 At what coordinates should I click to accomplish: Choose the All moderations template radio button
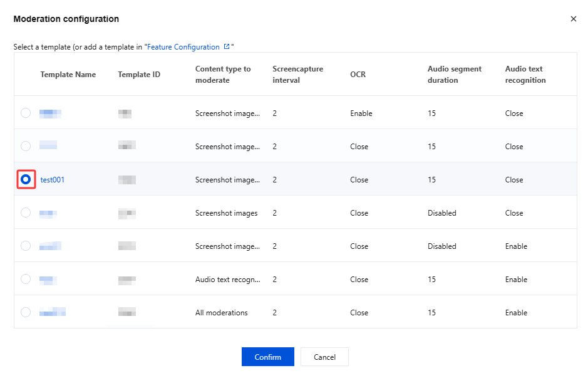tap(26, 313)
